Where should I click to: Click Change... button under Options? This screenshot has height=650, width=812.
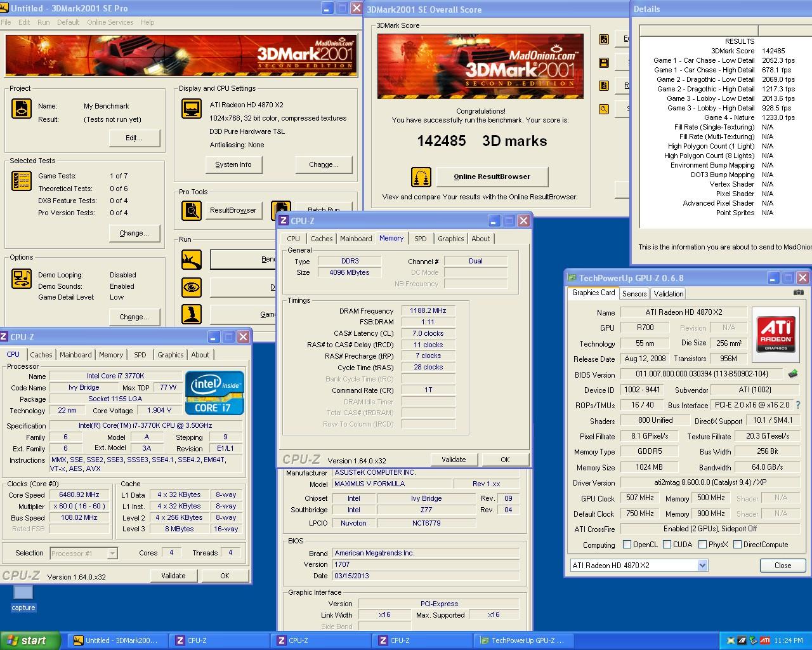tap(134, 317)
